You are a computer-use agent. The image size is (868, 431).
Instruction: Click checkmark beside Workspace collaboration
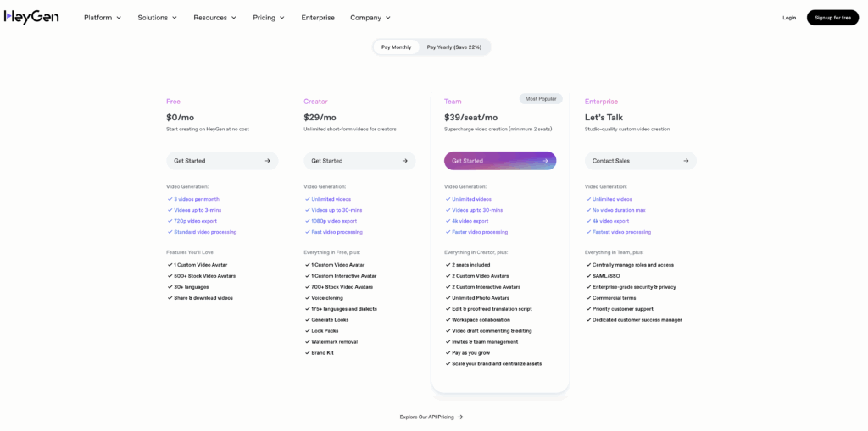click(448, 320)
